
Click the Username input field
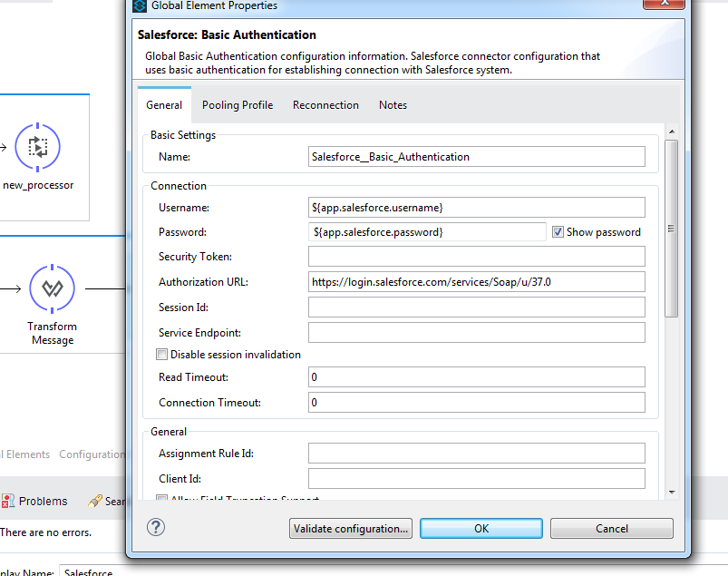pos(476,207)
